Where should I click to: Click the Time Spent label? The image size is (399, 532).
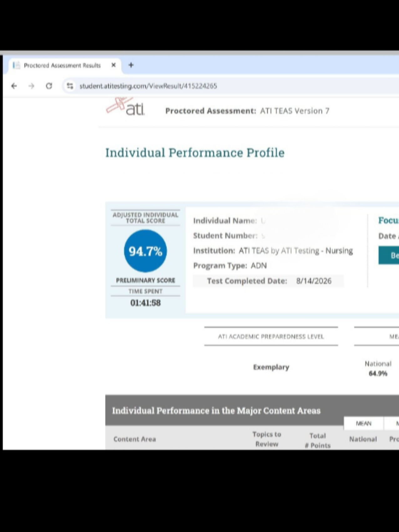coord(145,291)
